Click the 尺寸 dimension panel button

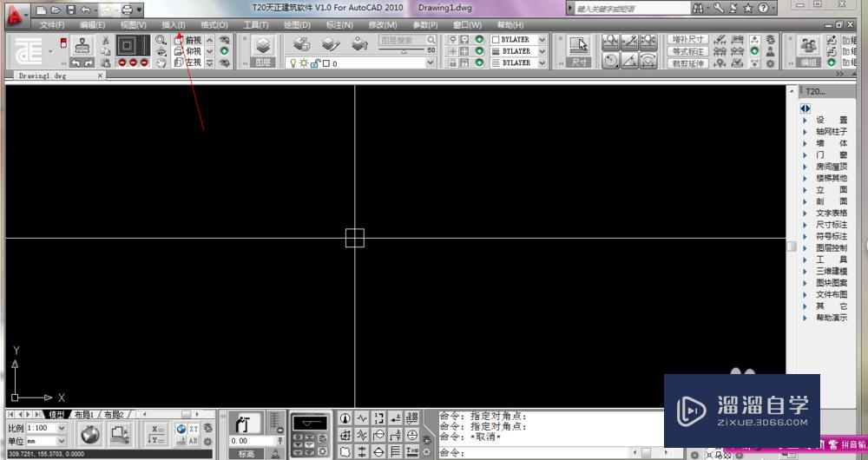(579, 51)
